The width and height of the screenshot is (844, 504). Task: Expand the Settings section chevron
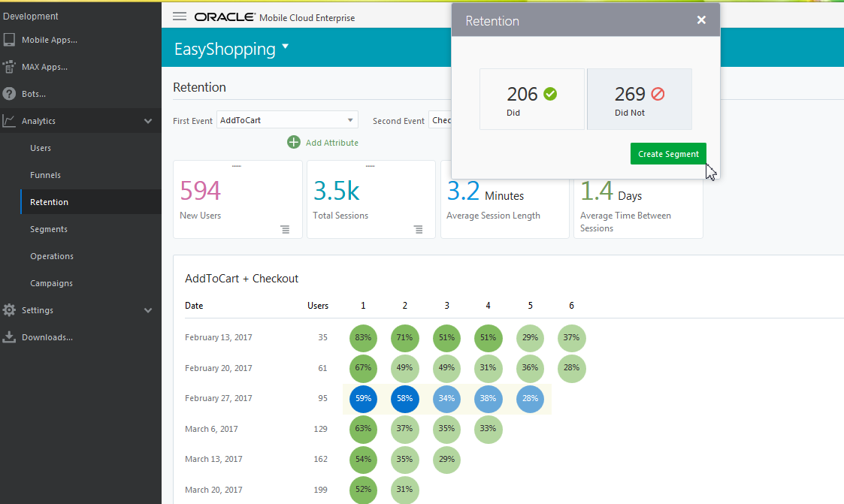tap(148, 310)
